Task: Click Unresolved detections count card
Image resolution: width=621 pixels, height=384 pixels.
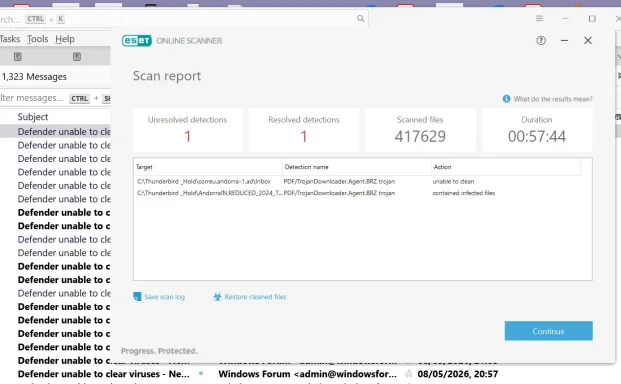Action: click(x=188, y=130)
